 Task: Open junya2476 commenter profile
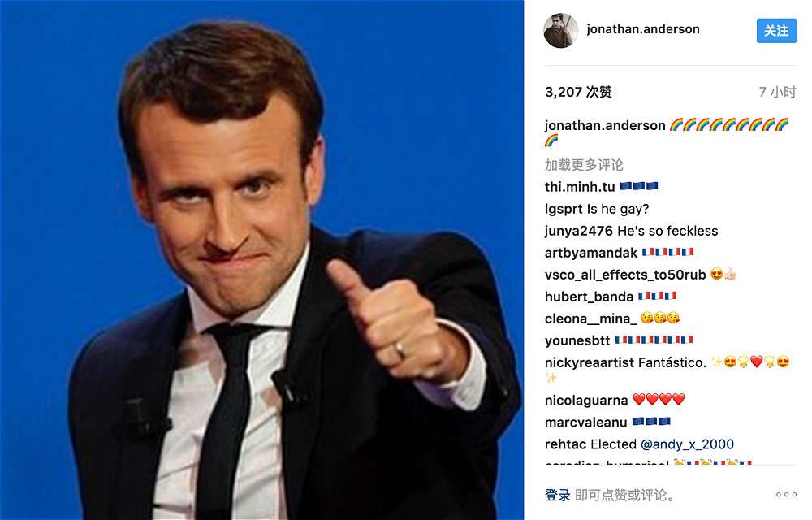(x=578, y=231)
